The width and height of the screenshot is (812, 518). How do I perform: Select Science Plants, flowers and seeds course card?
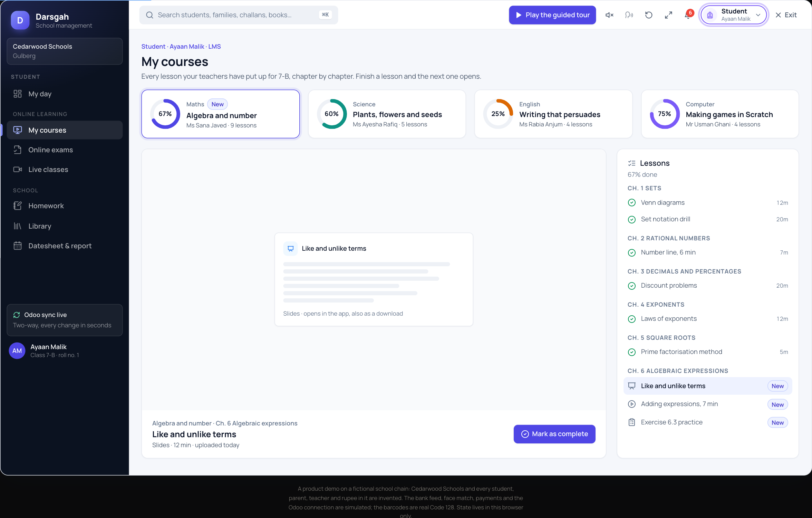click(387, 114)
